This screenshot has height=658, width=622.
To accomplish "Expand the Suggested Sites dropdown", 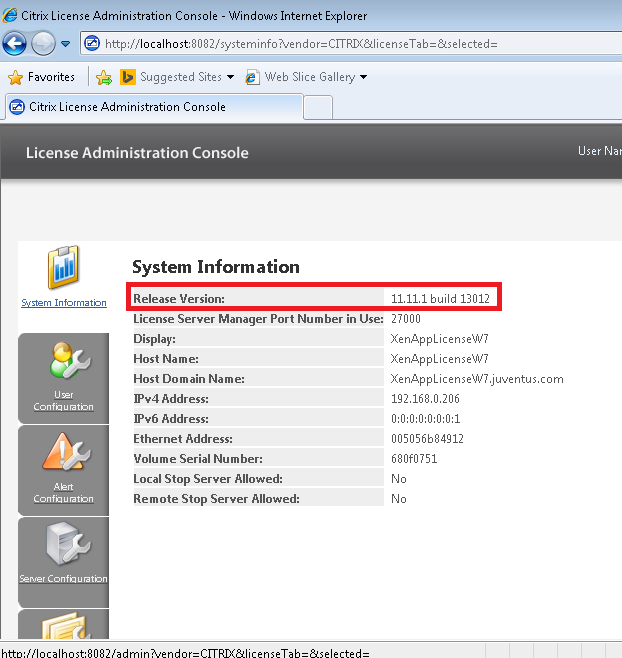I will 230,77.
